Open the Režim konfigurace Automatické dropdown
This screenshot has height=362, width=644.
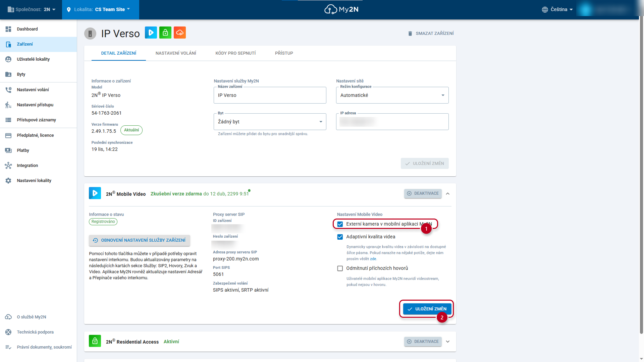[392, 95]
